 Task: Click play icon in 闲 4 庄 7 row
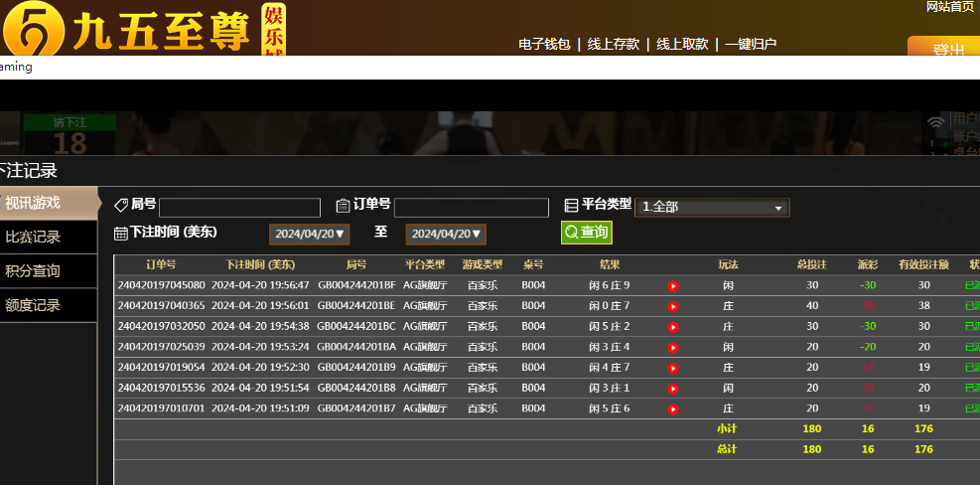(673, 368)
